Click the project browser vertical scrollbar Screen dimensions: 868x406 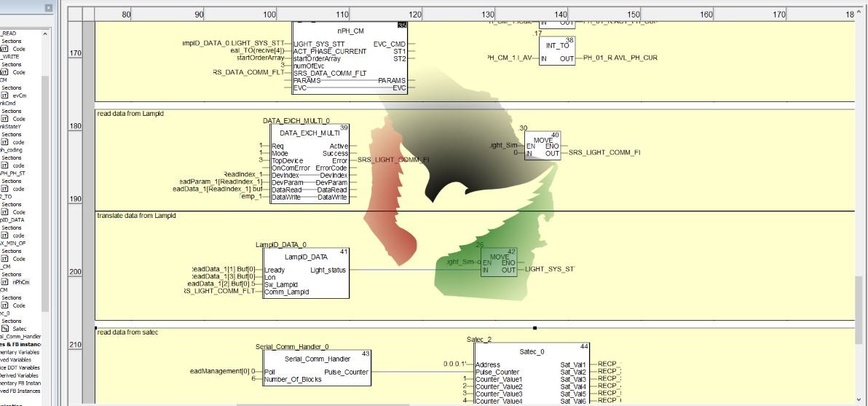[44, 182]
